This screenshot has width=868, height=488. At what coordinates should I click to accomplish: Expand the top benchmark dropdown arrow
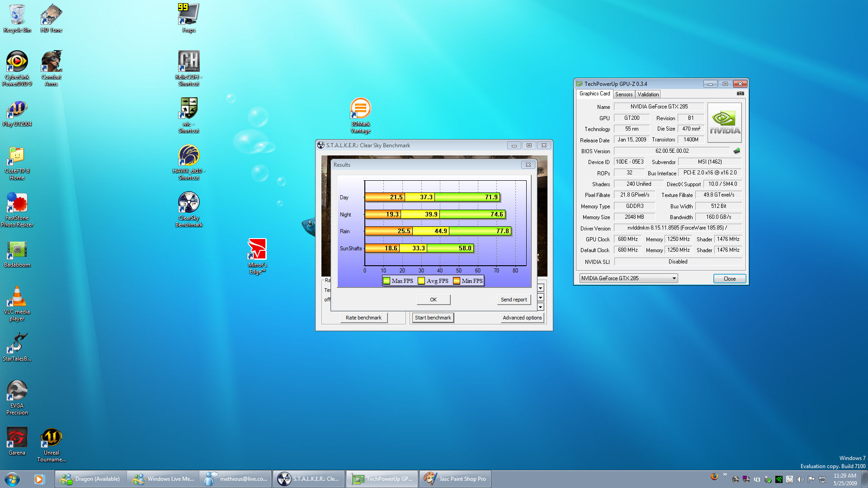point(540,288)
